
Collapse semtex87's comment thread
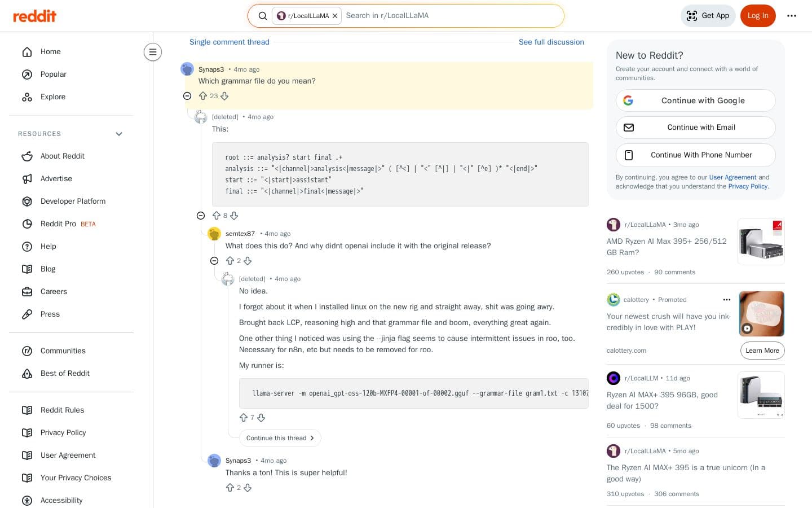[x=214, y=261]
